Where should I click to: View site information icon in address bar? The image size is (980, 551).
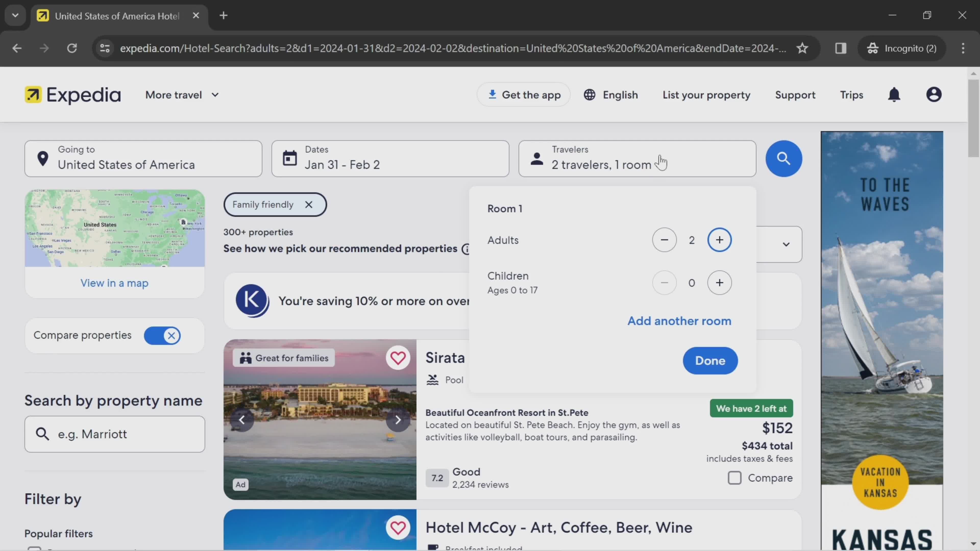tap(105, 48)
